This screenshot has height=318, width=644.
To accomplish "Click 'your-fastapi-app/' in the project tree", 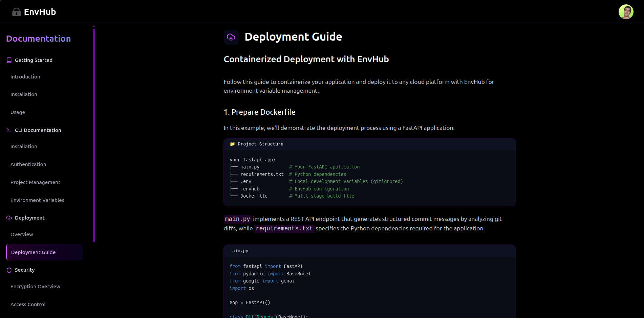I will pos(253,160).
